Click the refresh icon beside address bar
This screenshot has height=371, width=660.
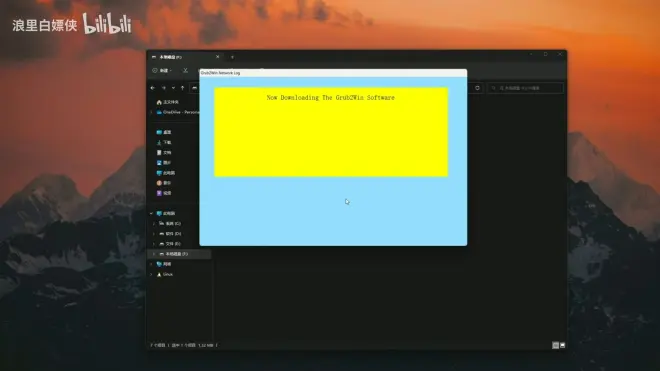coord(477,88)
